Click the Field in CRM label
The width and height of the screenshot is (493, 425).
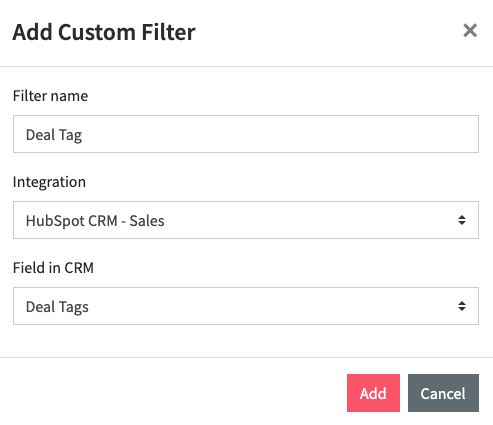coord(53,268)
